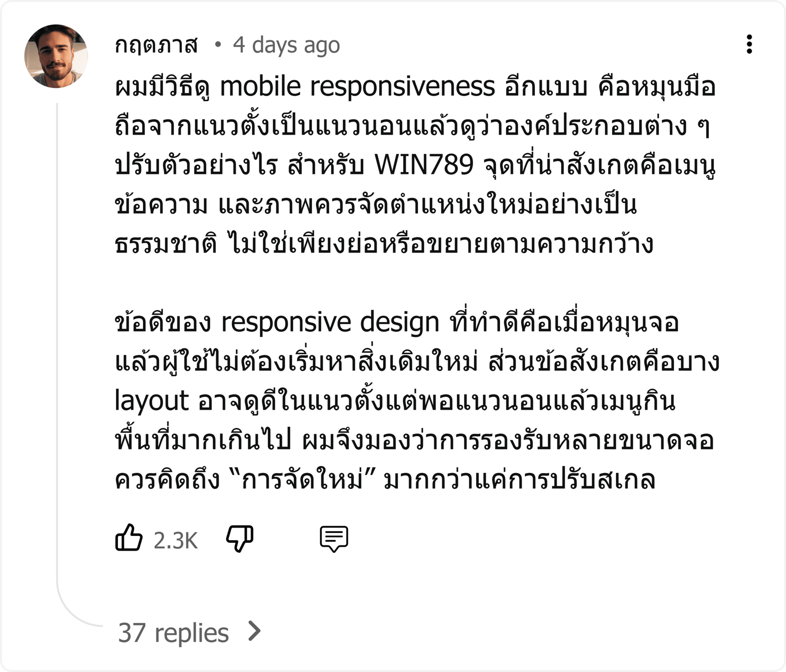Click the username กฤตภาส

point(156,45)
